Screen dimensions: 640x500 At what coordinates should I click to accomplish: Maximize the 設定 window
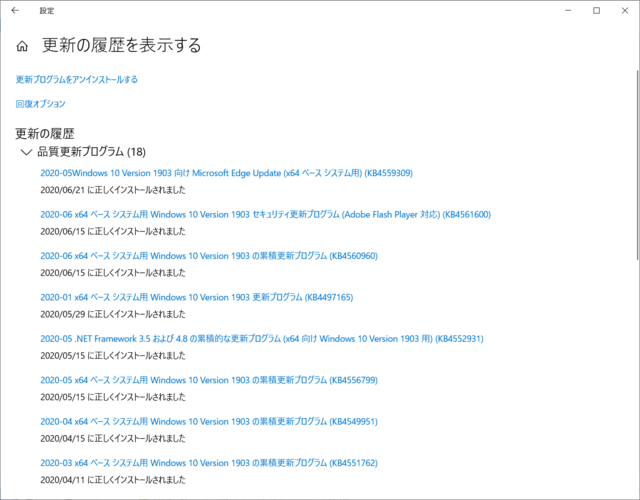596,11
